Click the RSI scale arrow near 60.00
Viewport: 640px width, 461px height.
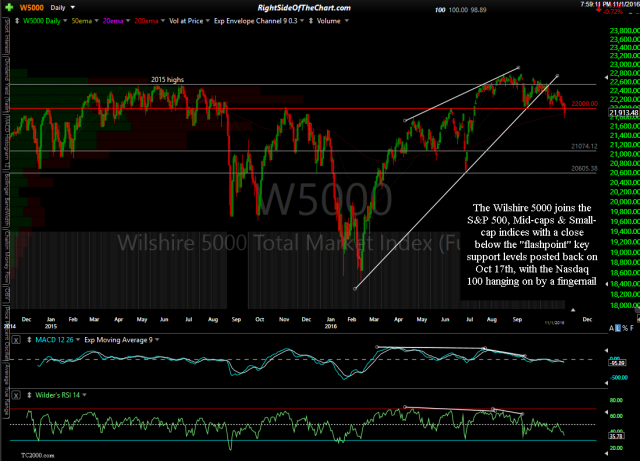[606, 413]
